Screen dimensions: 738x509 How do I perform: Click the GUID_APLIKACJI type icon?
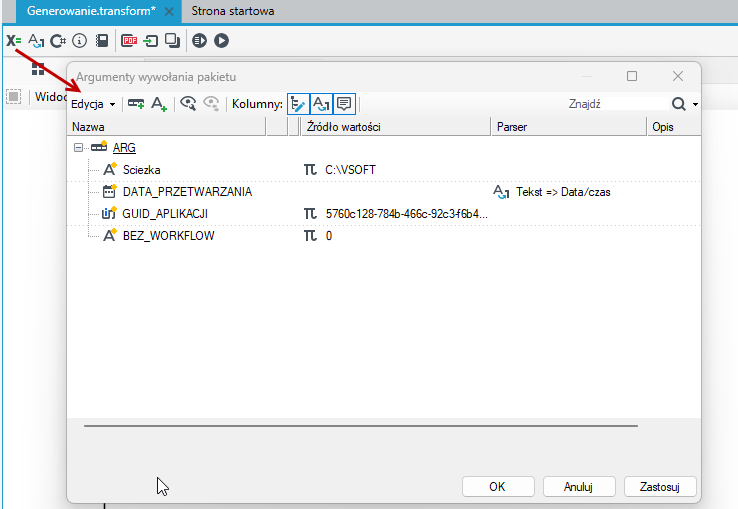tap(109, 213)
